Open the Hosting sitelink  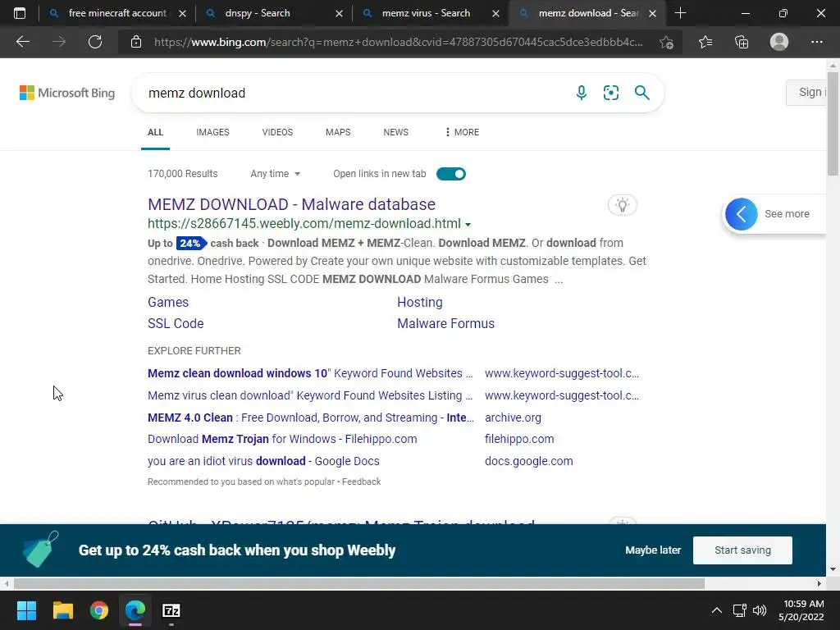420,302
